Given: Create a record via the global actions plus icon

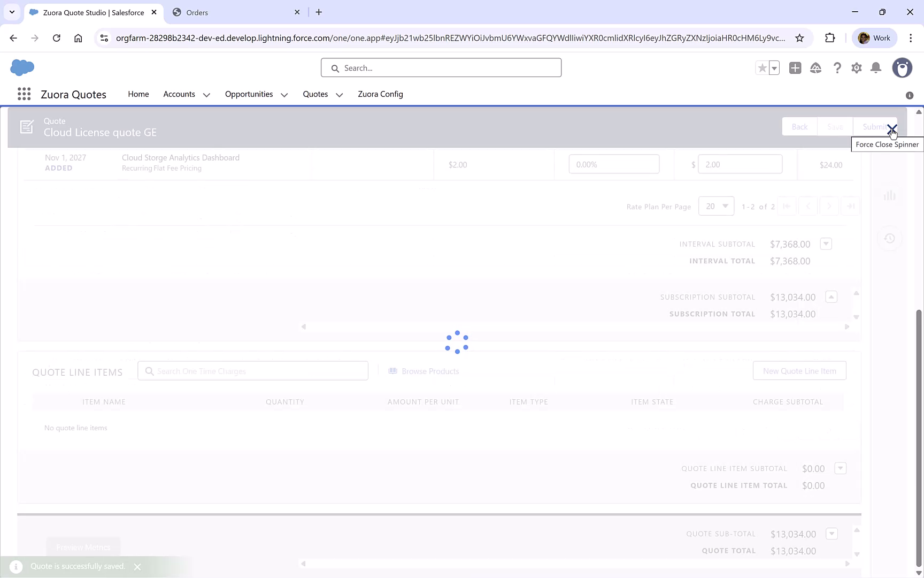Looking at the screenshot, I should pyautogui.click(x=795, y=68).
